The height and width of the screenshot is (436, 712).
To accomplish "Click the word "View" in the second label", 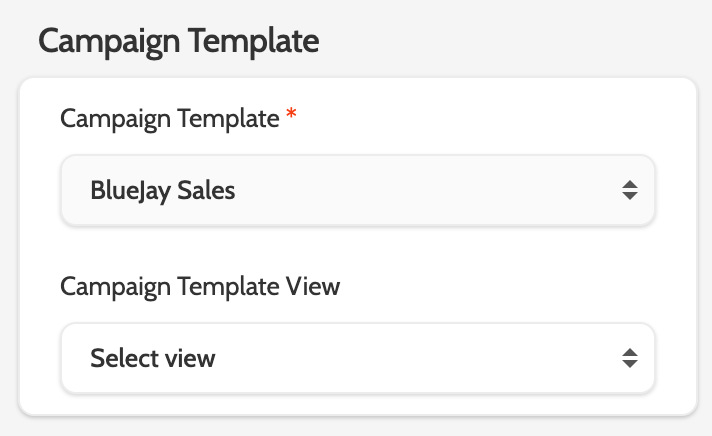I will [314, 287].
